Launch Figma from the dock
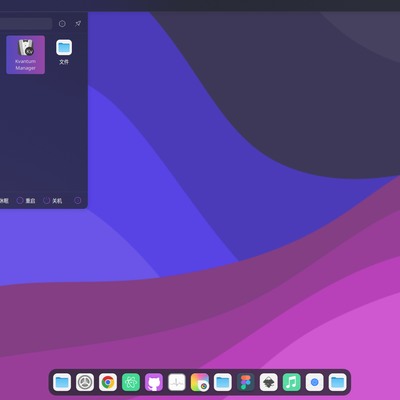 point(246,382)
